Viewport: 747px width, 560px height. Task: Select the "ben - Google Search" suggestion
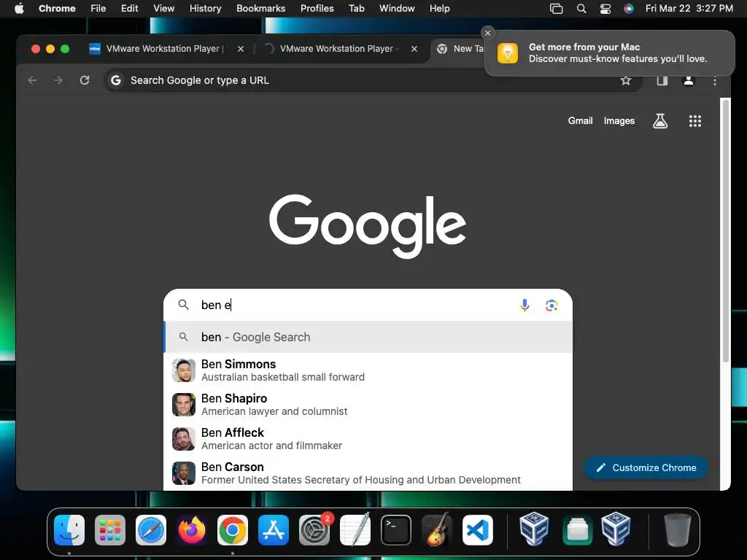pyautogui.click(x=368, y=337)
